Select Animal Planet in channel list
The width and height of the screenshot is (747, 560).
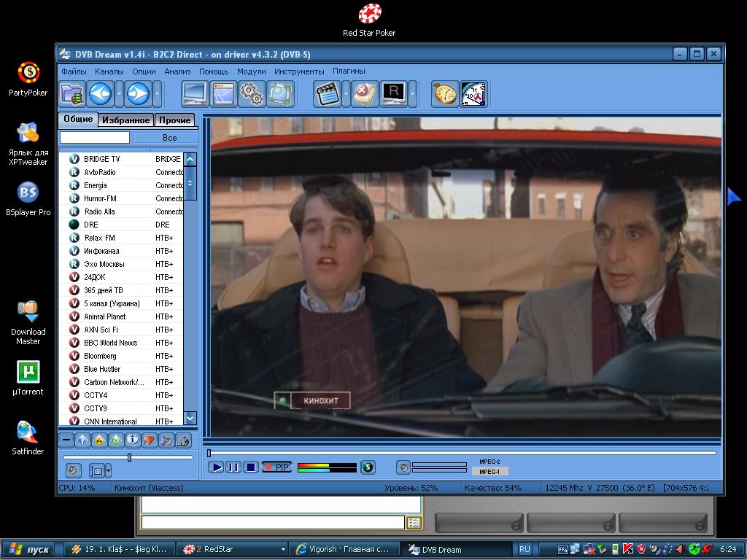coord(104,316)
